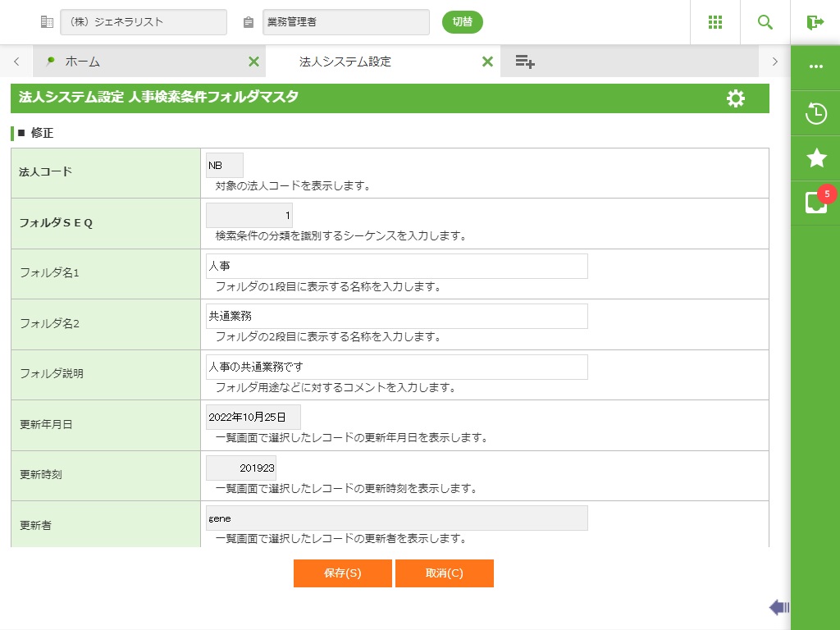Select the 法人システム設定 tab

(x=345, y=62)
